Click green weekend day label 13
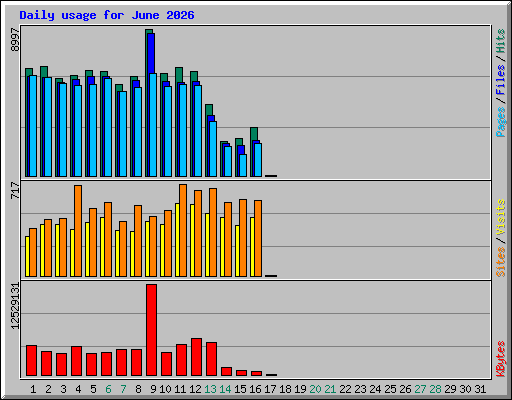This screenshot has height=400, width=512. [x=210, y=389]
